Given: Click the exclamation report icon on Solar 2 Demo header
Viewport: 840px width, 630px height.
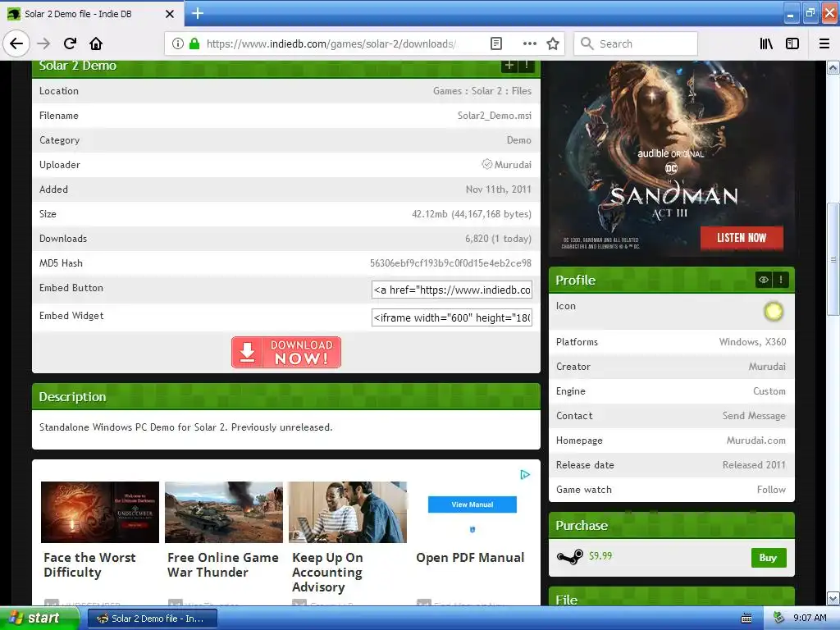Looking at the screenshot, I should click(527, 66).
